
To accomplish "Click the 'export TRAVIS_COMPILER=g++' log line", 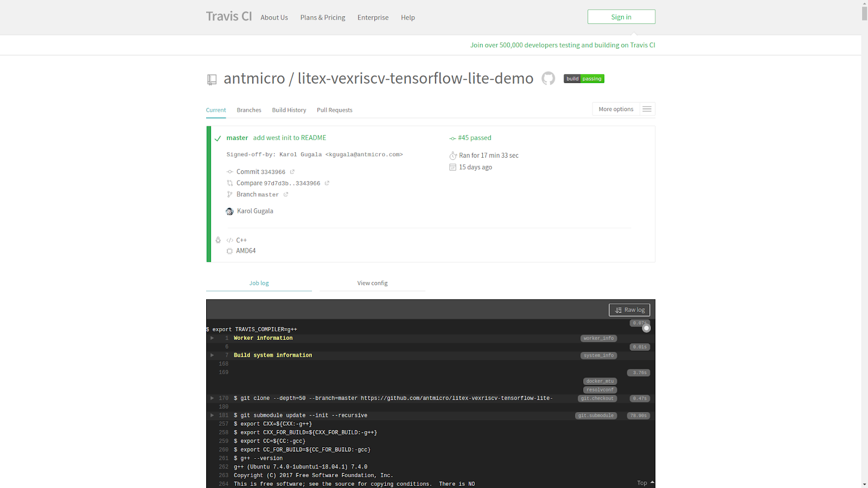I will coord(252,329).
